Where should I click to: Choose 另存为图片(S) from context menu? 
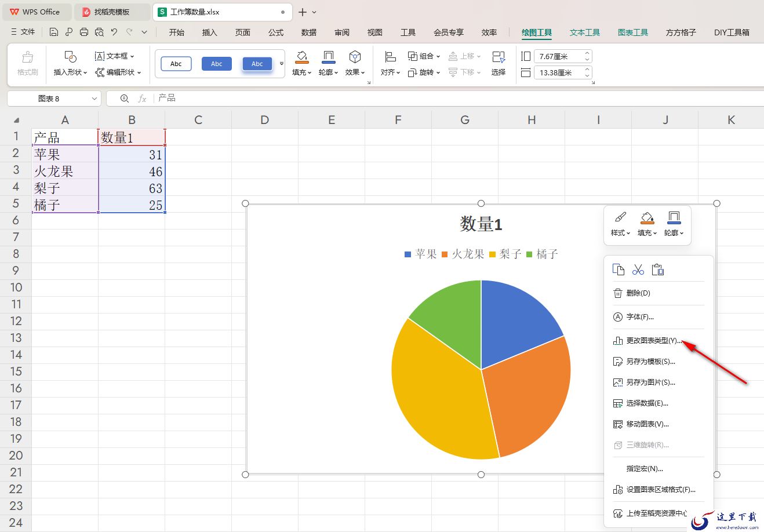pos(658,382)
